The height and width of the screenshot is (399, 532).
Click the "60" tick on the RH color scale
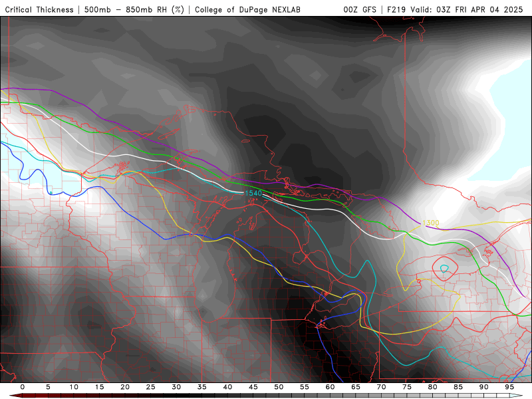[330, 387]
